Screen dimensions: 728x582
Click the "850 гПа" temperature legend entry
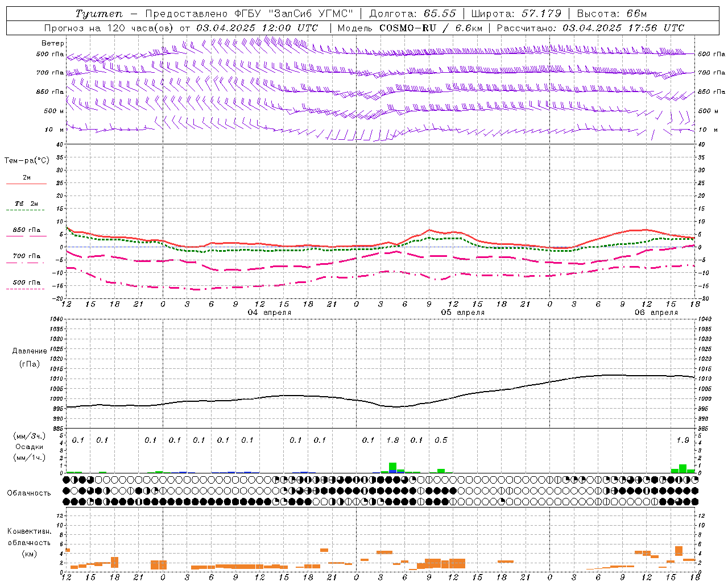point(27,230)
